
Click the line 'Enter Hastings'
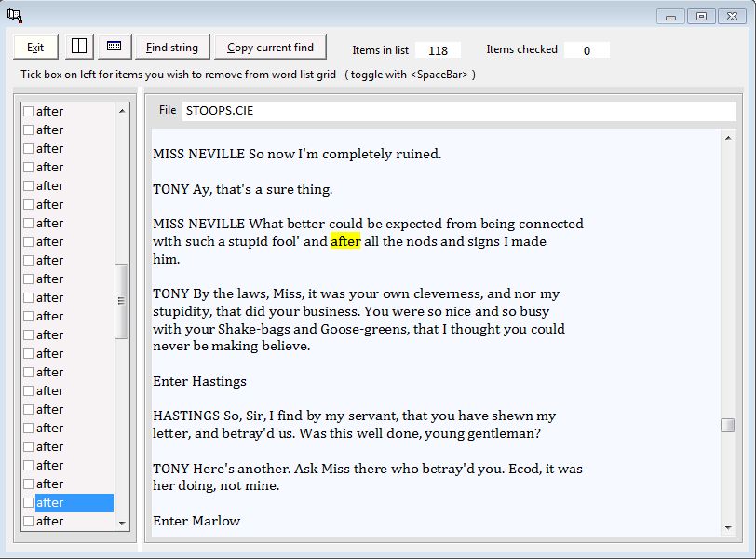[x=199, y=381]
